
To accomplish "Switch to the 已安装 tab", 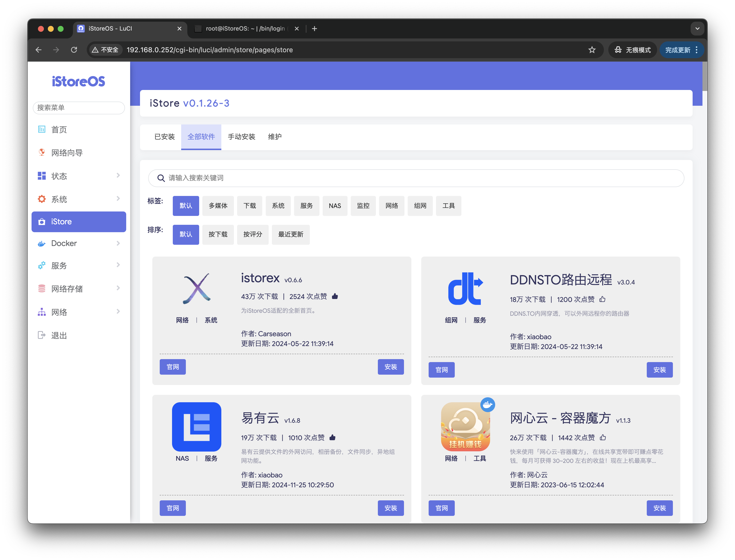I will click(x=164, y=137).
